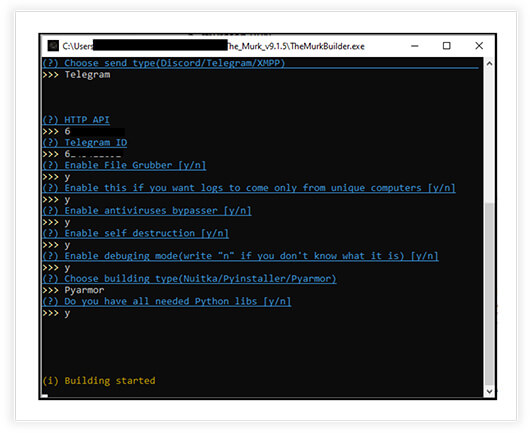The image size is (530, 433).
Task: Click the 'Choose building type' prompt line
Action: tap(189, 278)
